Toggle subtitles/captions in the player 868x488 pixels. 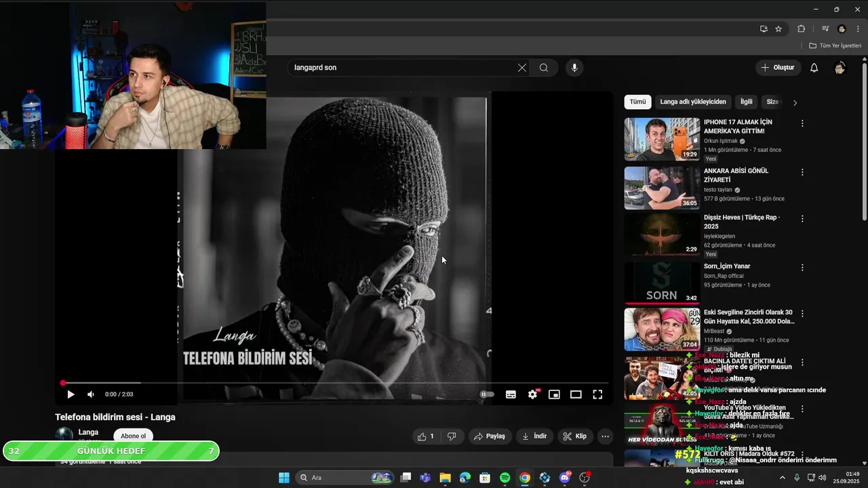point(511,394)
